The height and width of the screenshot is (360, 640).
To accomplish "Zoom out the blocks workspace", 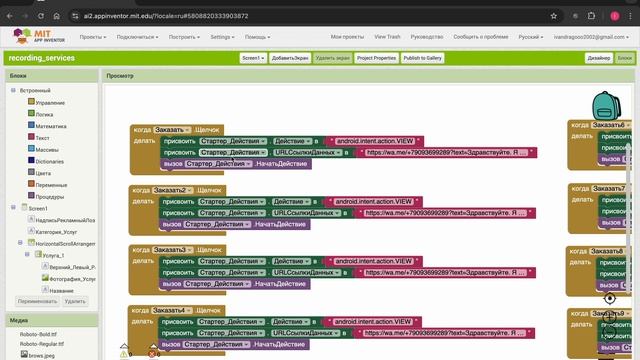I will point(610,333).
